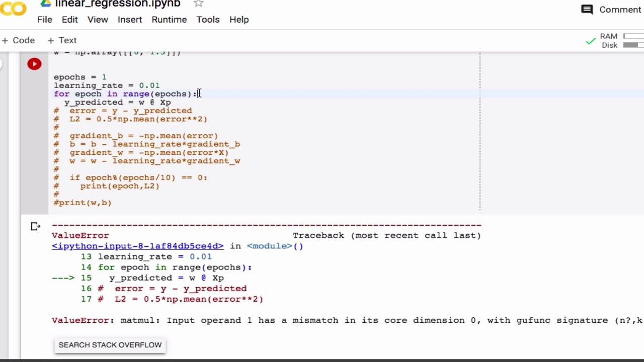Open the Runtime menu
This screenshot has width=644, height=362.
click(169, 20)
